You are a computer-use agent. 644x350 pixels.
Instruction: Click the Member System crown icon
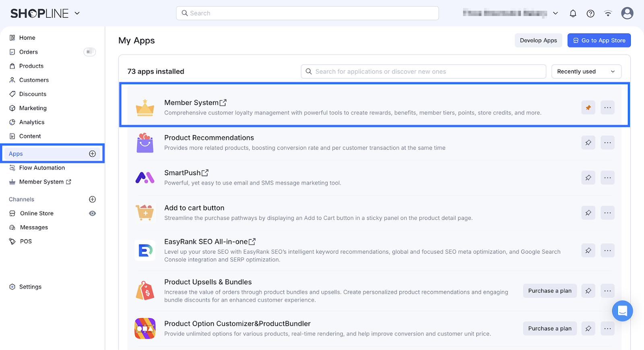click(x=145, y=108)
